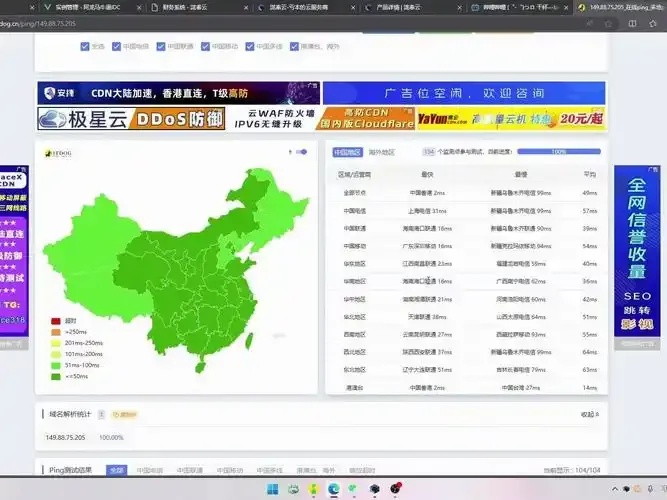The width and height of the screenshot is (667, 500).
Task: Click the microphone icon in system tray
Action: (x=650, y=489)
